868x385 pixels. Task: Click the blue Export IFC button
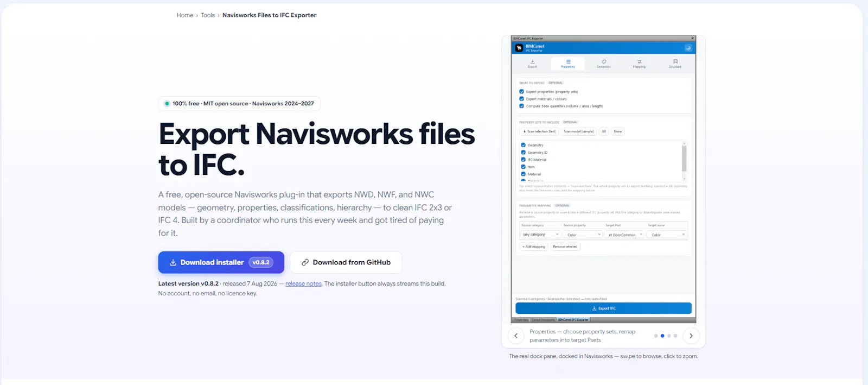(603, 308)
